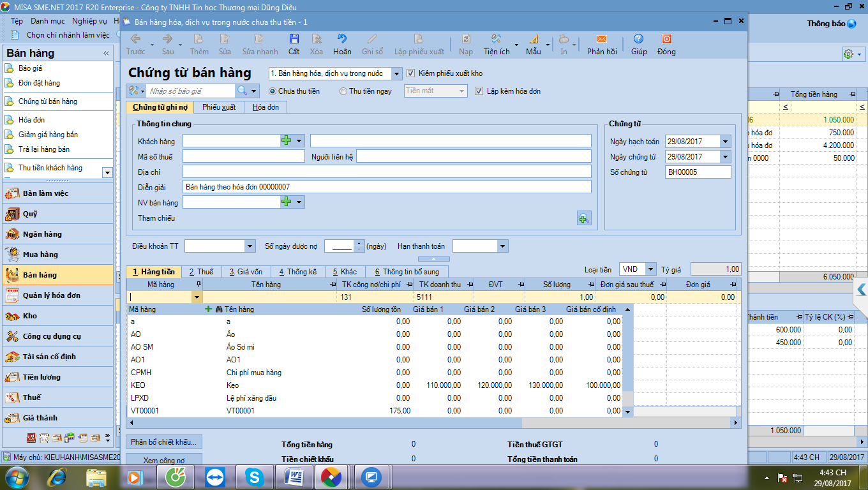Click the Hoãn (undo) toolbar icon
Screen dimensions: 868x490
pos(342,39)
